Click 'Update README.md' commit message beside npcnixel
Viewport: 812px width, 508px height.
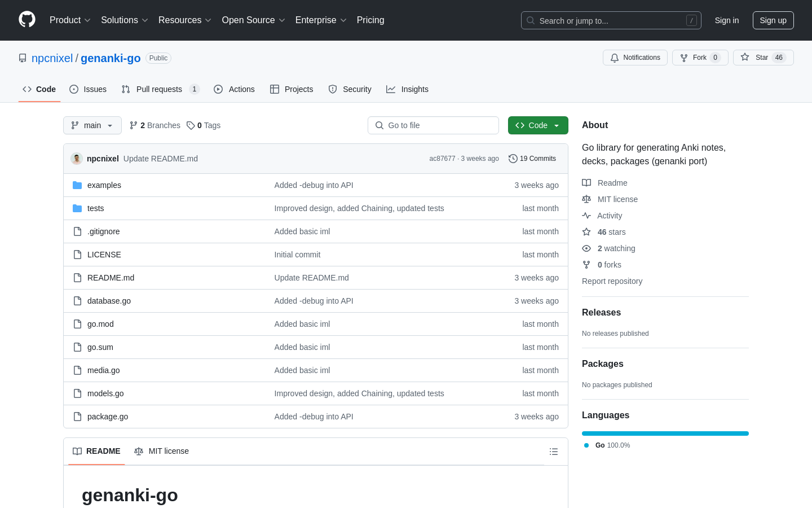pyautogui.click(x=161, y=159)
